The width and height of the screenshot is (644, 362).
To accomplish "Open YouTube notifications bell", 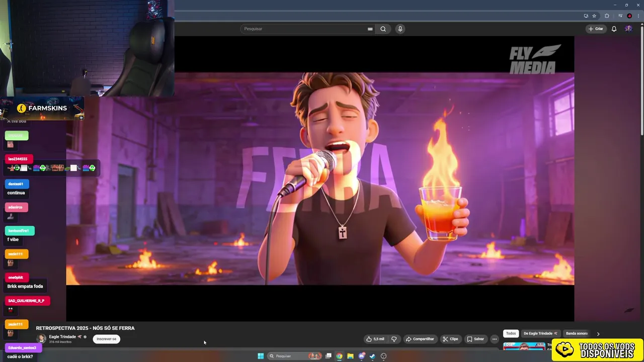I will point(614,29).
